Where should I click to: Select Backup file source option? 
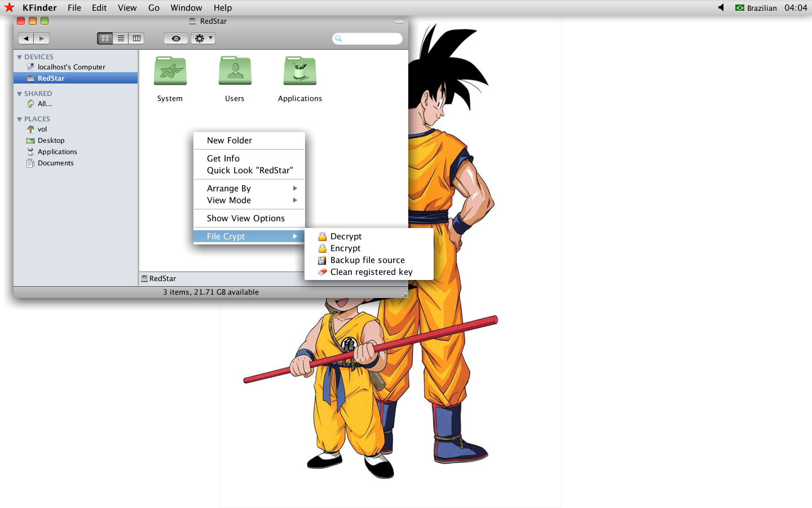point(369,260)
